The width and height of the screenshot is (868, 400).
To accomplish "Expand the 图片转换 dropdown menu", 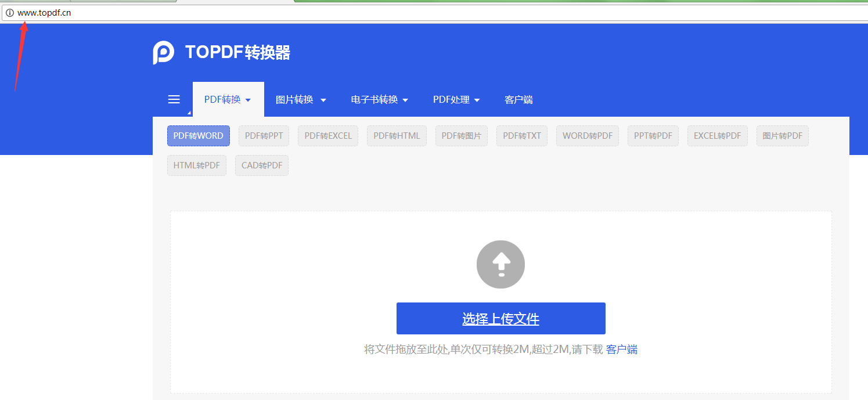I will pos(301,99).
